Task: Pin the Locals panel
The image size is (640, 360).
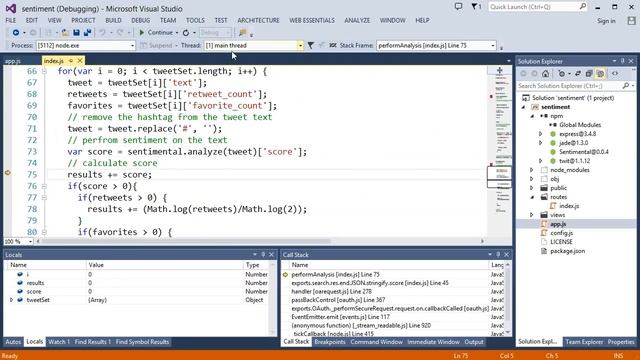Action: pyautogui.click(x=263, y=255)
